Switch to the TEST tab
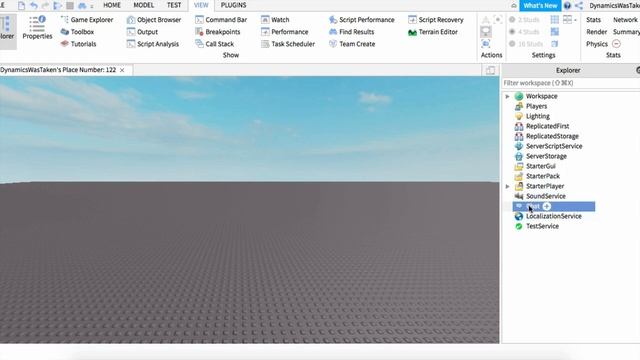Screen dimensions: 640x360 [174, 5]
